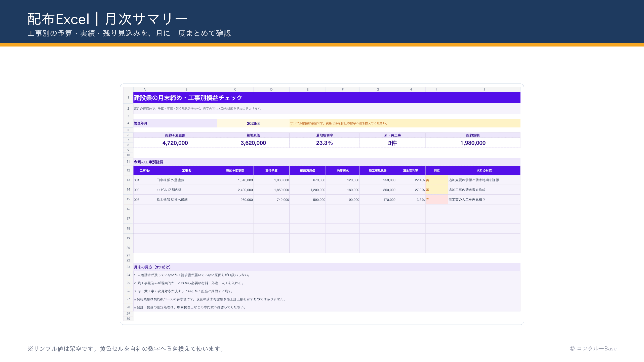
Task: Click summary value 1,980,000
Action: click(x=473, y=143)
